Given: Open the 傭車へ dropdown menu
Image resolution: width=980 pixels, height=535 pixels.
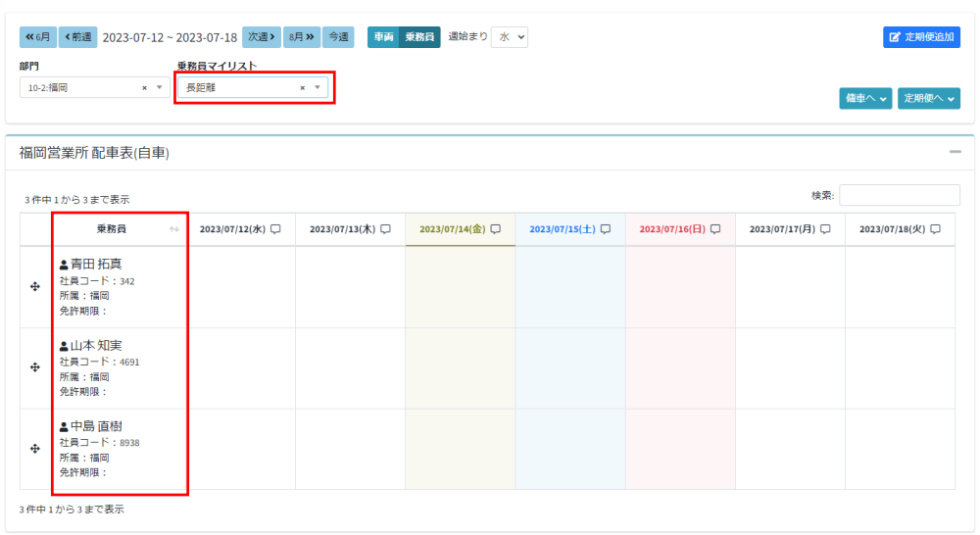Looking at the screenshot, I should point(864,98).
